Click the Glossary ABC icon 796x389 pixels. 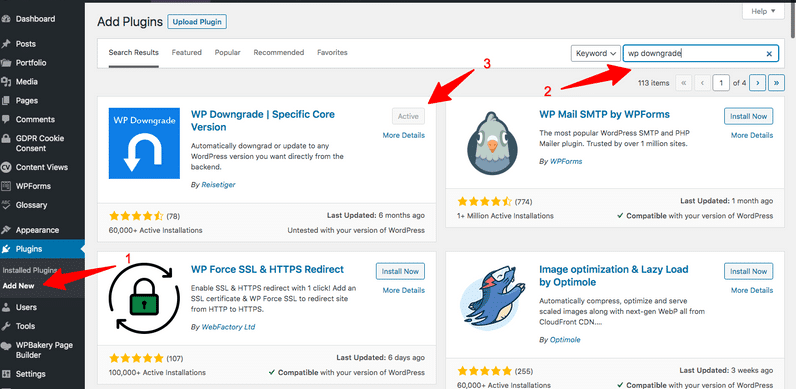pos(6,205)
